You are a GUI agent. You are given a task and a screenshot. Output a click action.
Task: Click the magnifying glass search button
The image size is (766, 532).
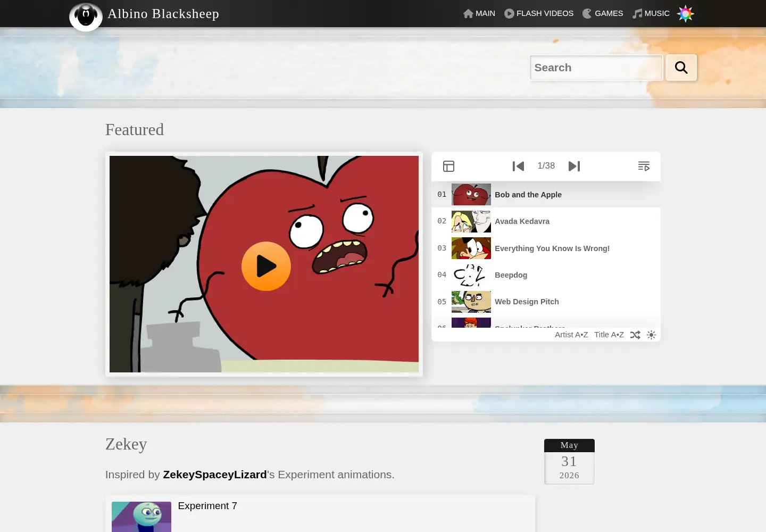point(681,68)
